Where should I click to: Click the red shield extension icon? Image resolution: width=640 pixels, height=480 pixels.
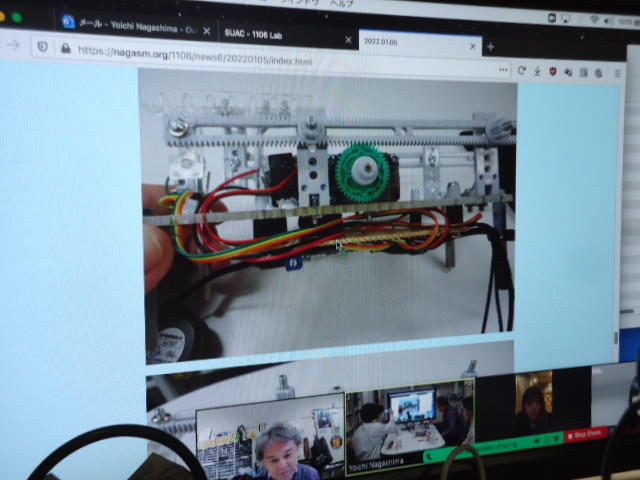pos(553,71)
